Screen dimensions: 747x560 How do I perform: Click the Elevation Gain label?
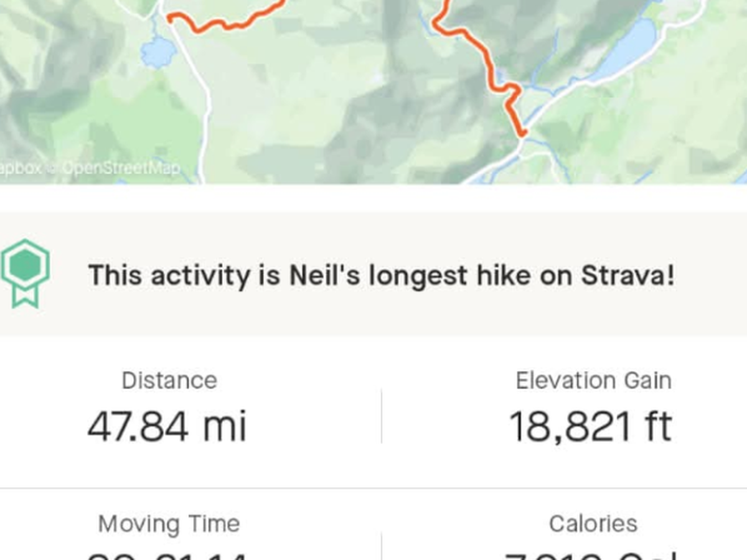(593, 380)
